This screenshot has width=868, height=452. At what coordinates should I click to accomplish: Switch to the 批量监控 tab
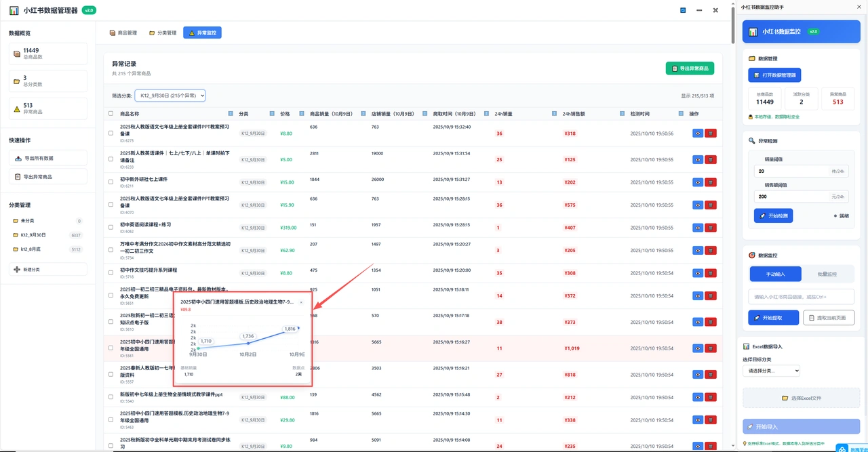coord(827,274)
